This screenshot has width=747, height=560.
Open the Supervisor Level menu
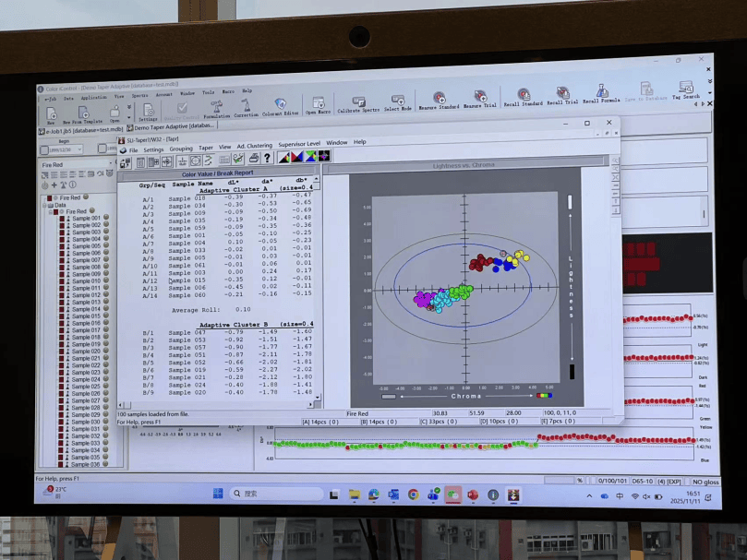299,145
